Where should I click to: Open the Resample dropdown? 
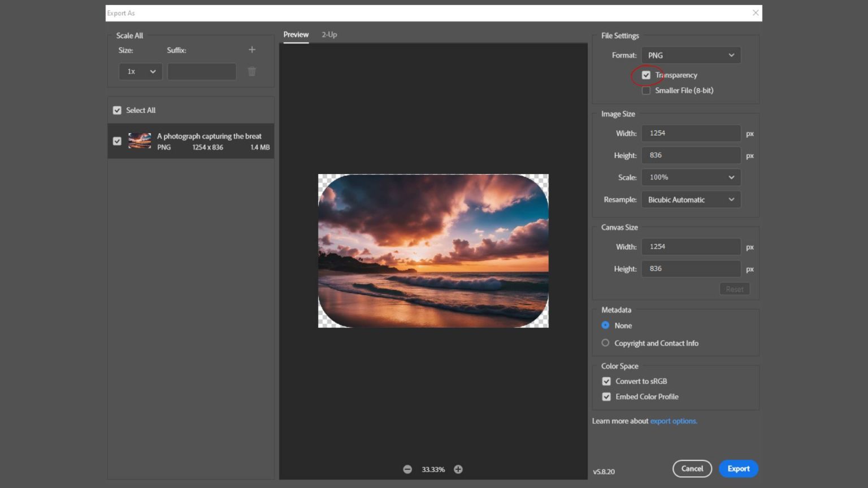(x=691, y=199)
